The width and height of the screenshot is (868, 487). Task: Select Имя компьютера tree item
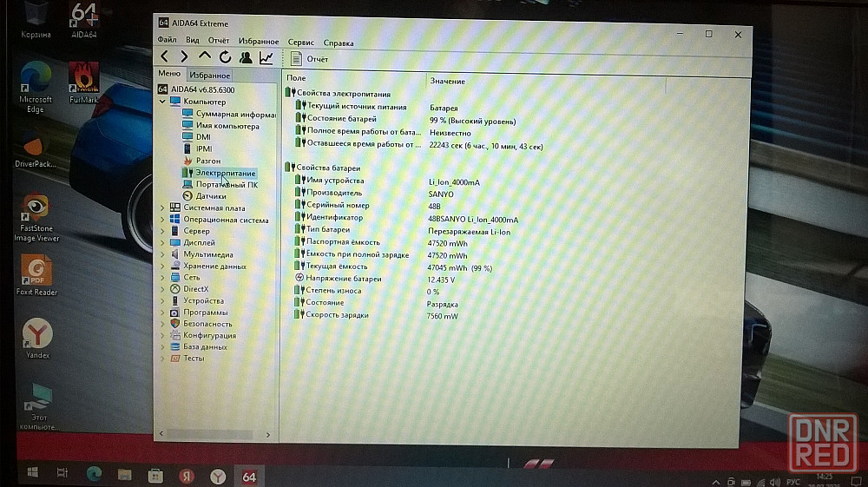(220, 126)
